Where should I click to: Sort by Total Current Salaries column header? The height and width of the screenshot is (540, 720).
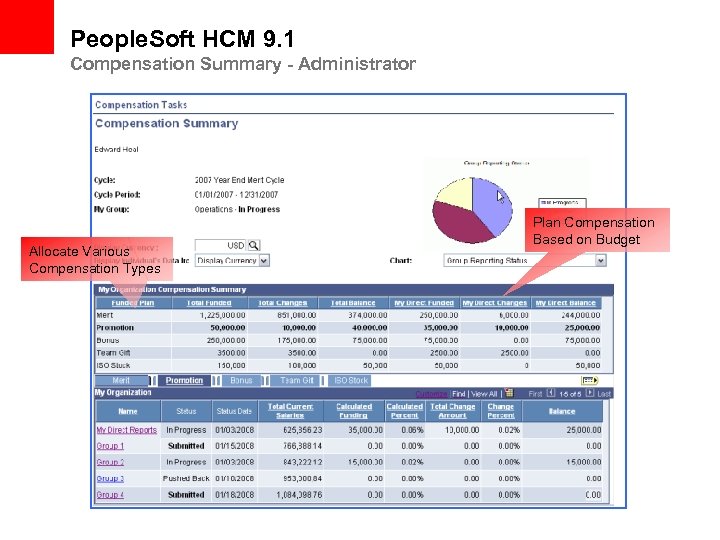[290, 411]
